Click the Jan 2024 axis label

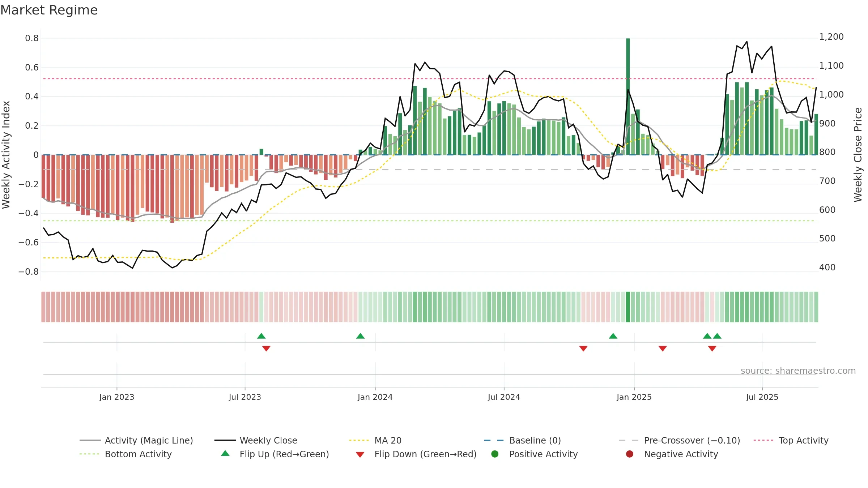pos(375,397)
